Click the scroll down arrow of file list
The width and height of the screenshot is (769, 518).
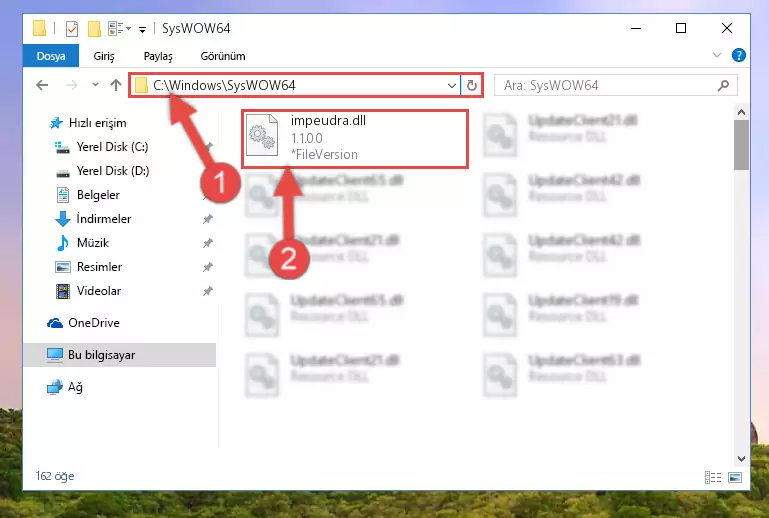pyautogui.click(x=741, y=459)
